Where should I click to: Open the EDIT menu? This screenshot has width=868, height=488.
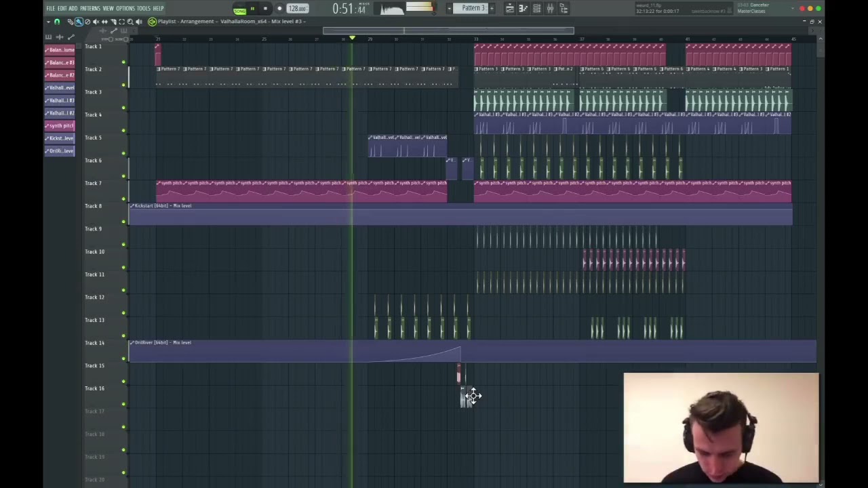click(x=62, y=8)
